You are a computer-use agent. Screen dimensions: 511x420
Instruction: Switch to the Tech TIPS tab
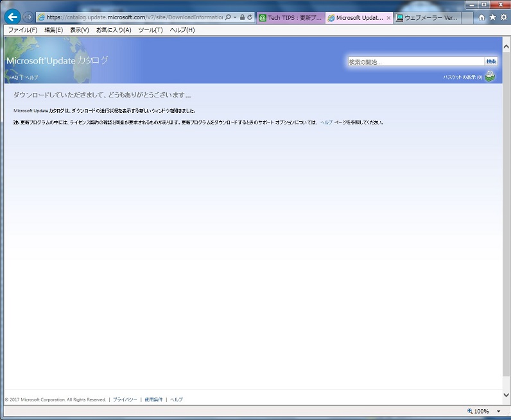tap(291, 18)
